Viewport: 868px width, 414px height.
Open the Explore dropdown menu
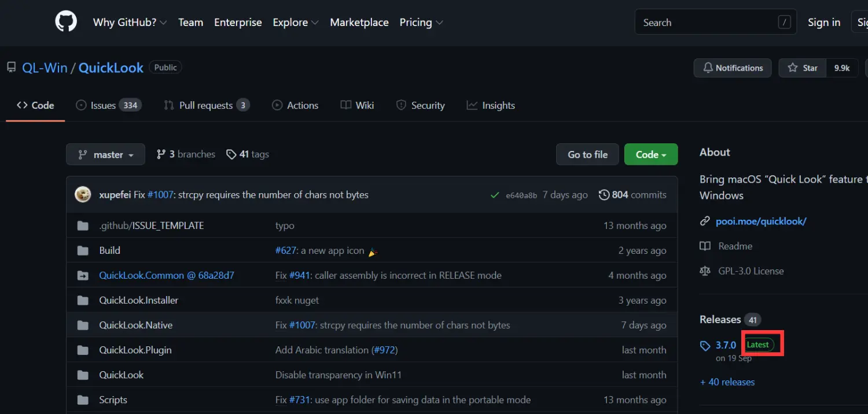pyautogui.click(x=295, y=23)
